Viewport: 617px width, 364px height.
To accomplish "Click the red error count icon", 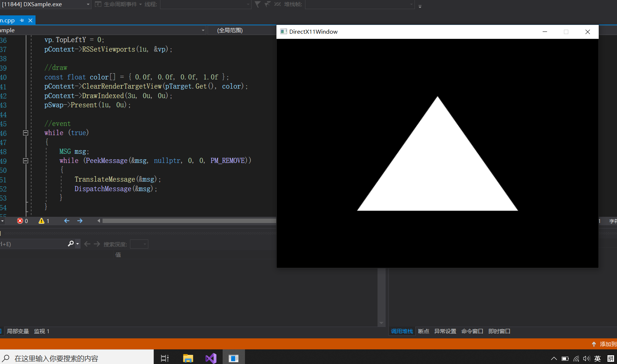I will (x=20, y=221).
